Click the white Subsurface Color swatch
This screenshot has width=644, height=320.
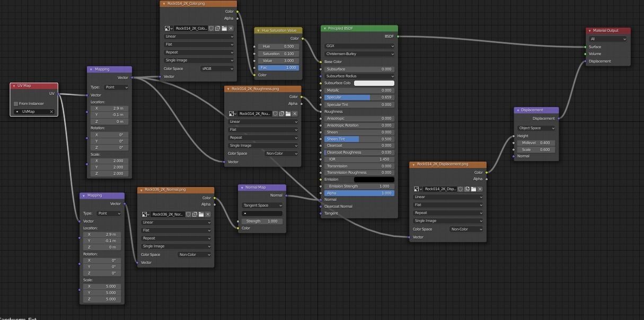(x=374, y=83)
